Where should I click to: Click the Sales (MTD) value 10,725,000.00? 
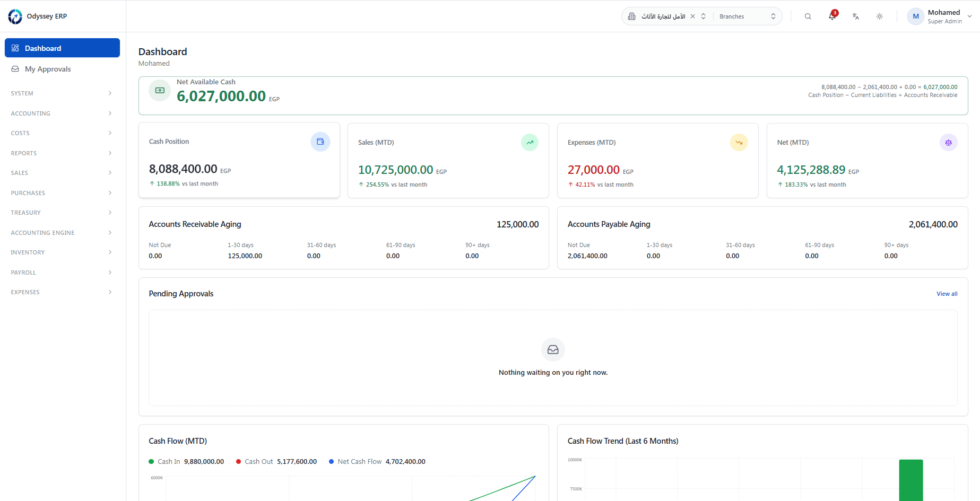pos(396,170)
